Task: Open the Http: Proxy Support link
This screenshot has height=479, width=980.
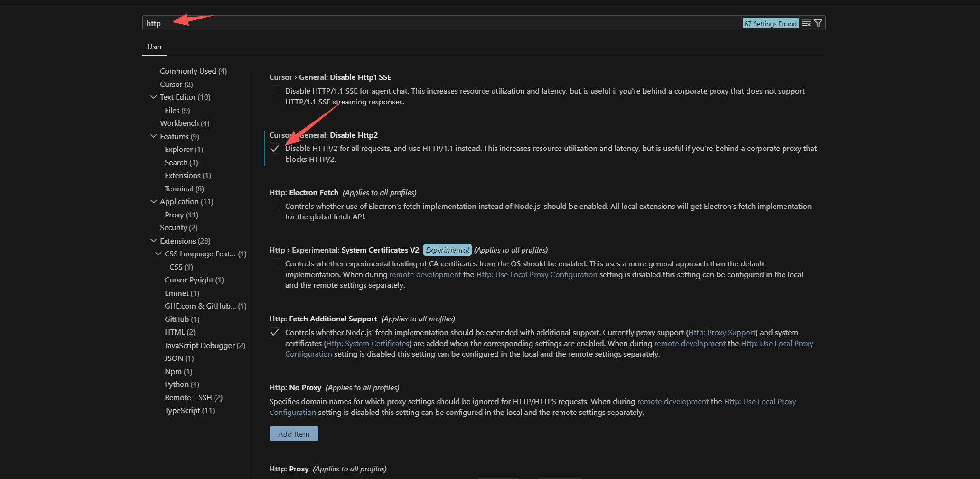Action: click(722, 333)
